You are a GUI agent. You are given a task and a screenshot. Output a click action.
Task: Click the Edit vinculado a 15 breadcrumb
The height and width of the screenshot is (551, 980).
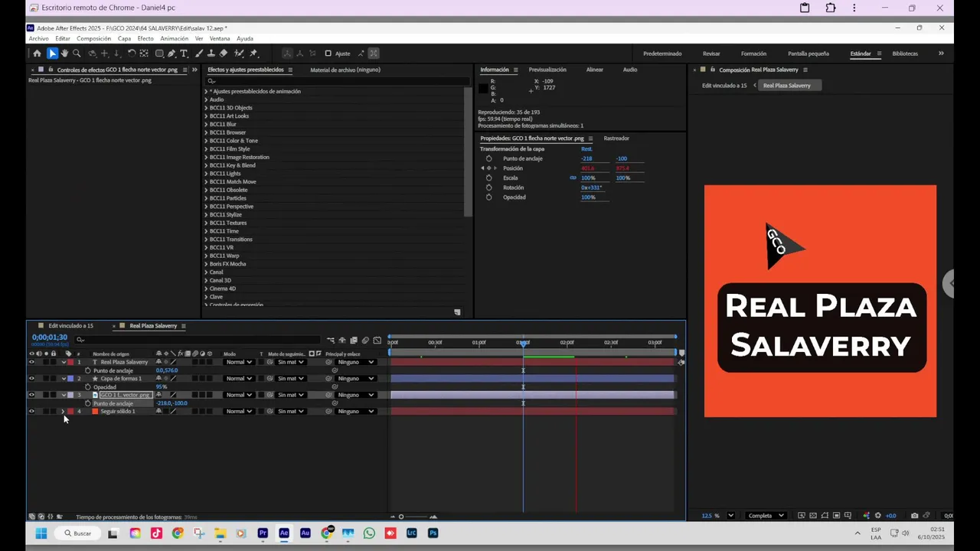(x=724, y=86)
